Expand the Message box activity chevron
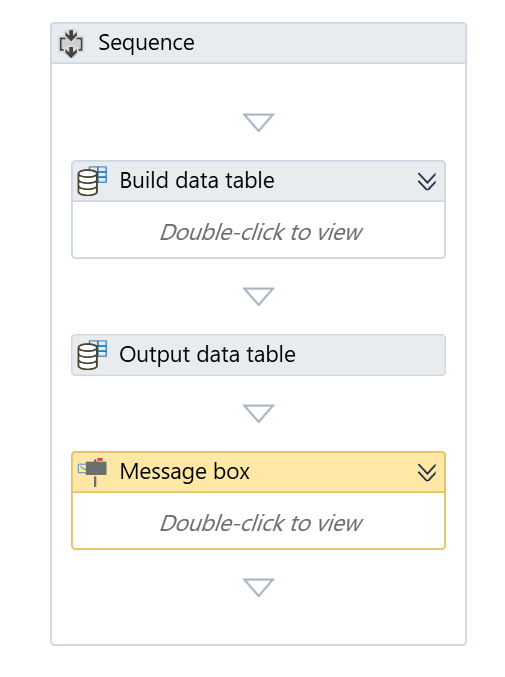 coord(427,472)
